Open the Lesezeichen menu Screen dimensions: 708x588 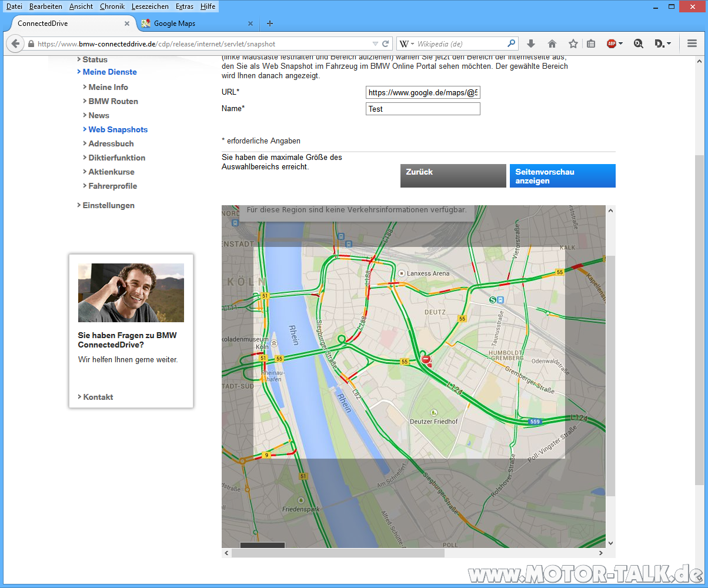(x=150, y=6)
